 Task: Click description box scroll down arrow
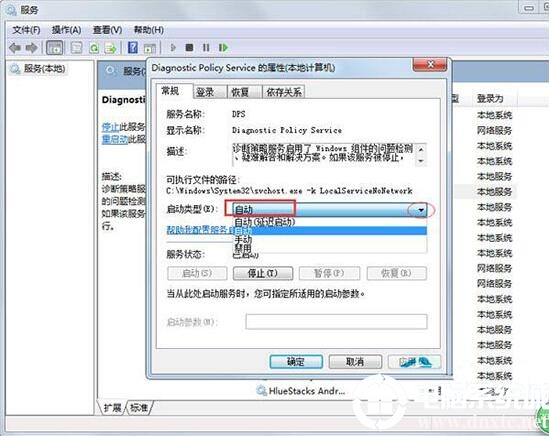coord(421,161)
